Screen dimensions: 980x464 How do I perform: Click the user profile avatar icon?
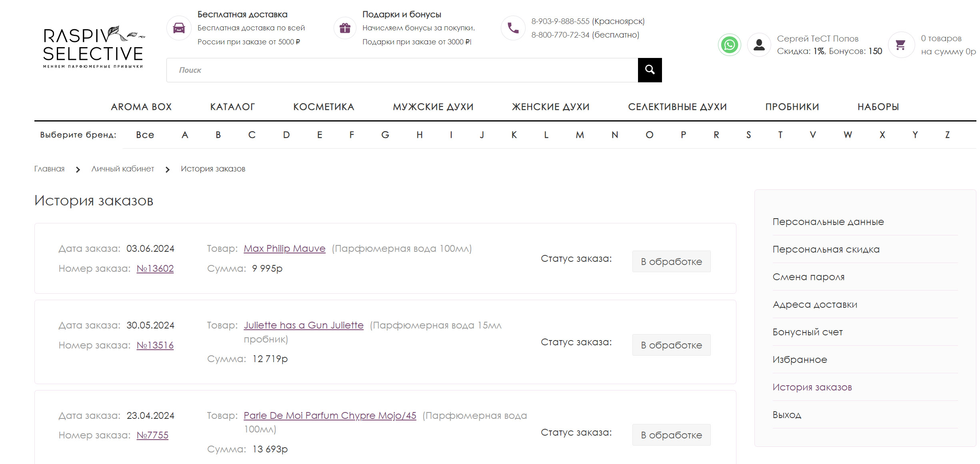[x=759, y=45]
